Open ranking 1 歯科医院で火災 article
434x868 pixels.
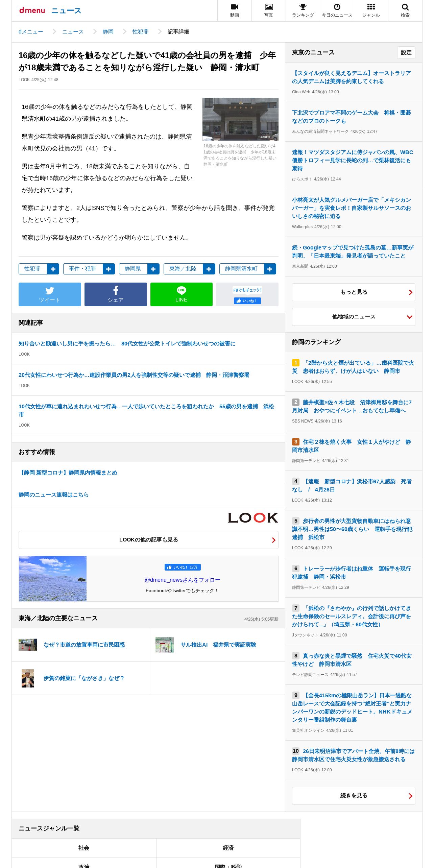(353, 367)
